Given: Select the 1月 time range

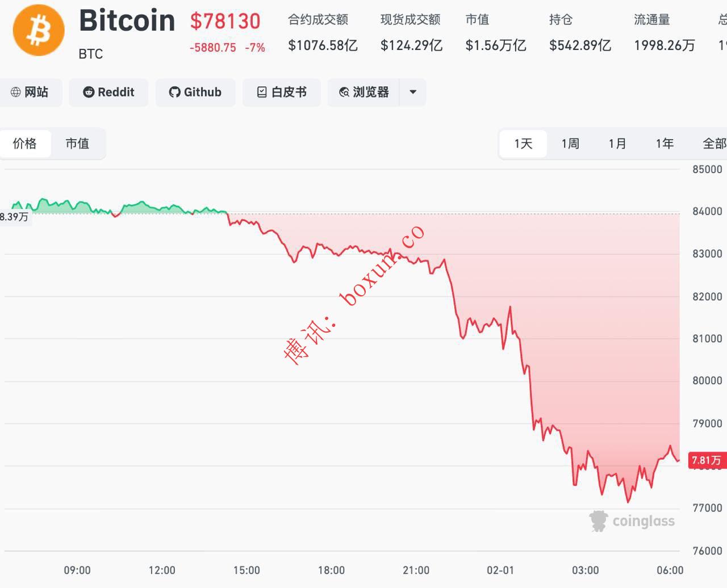Looking at the screenshot, I should tap(617, 144).
